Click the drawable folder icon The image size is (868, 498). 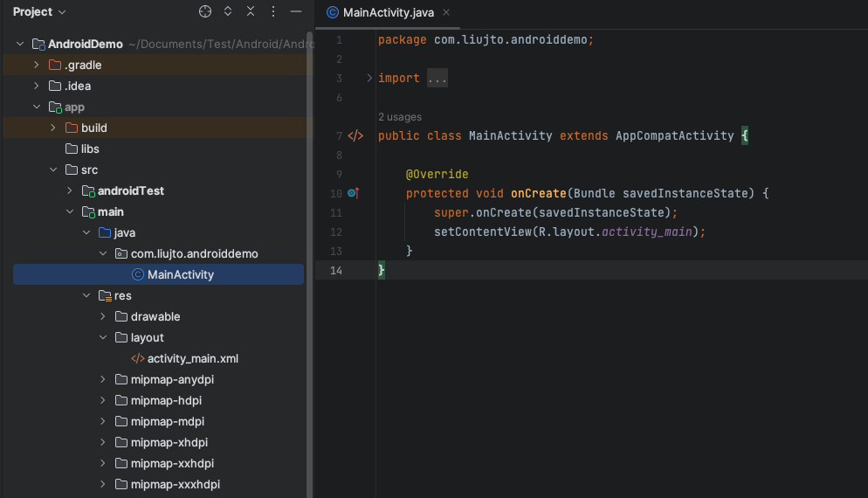point(121,316)
